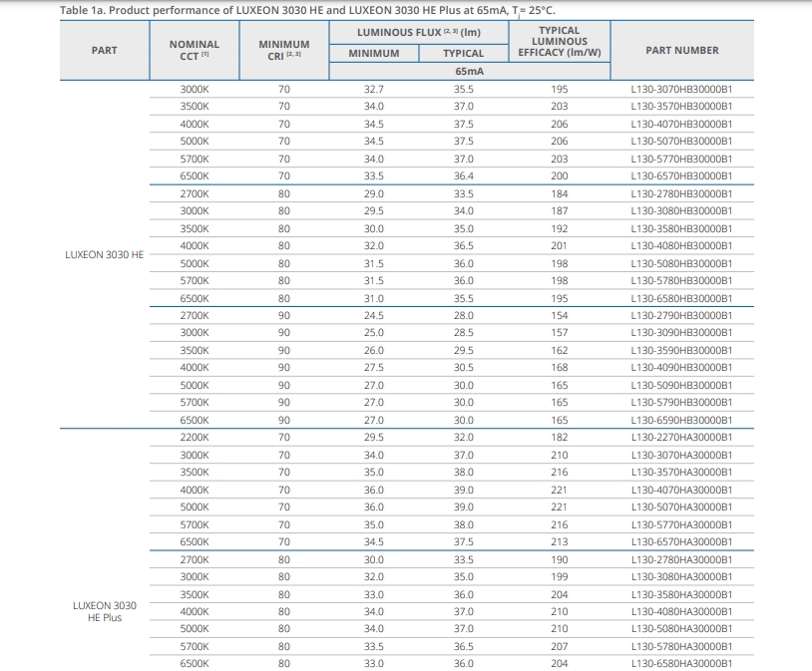Click part number L130-5770HA30000B1

point(681,524)
